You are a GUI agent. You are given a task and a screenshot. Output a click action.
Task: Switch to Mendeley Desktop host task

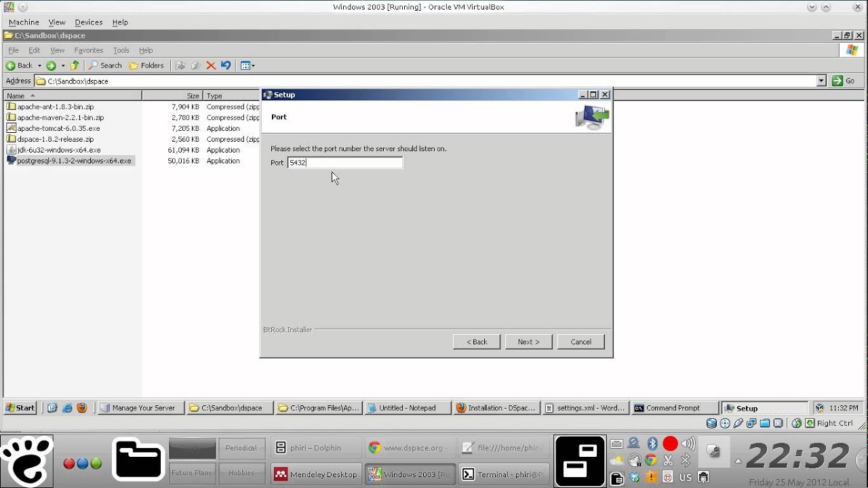point(315,474)
